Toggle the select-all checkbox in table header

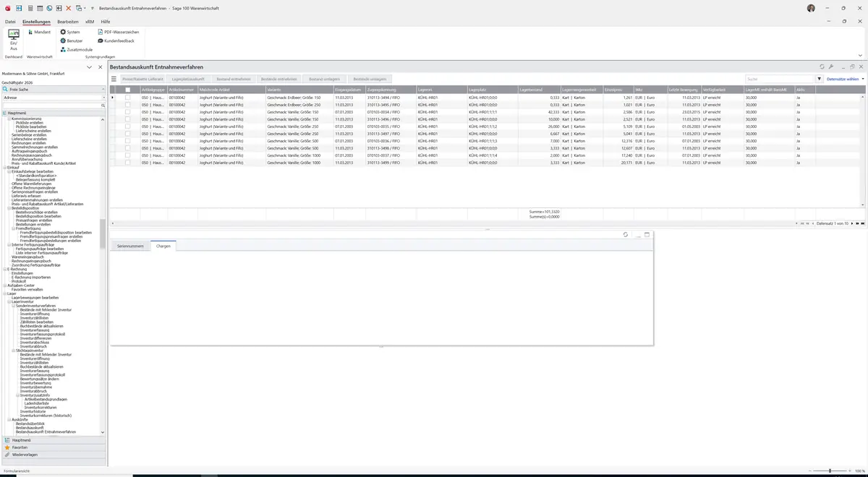[128, 90]
